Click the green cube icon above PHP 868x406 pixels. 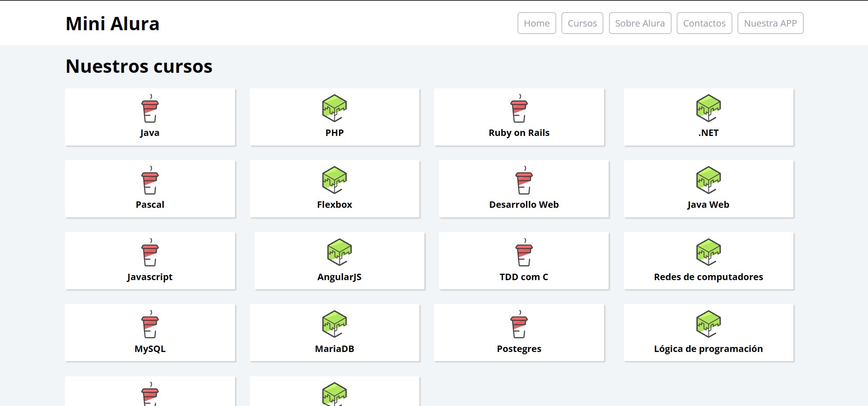click(334, 108)
